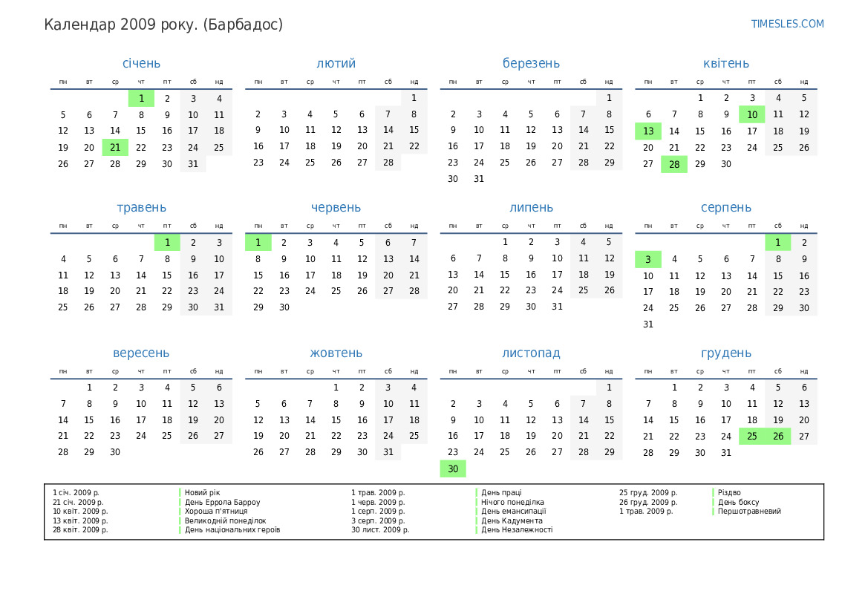Click legend entry "День Еррола Барроу"
868x614 pixels.
pos(222,502)
